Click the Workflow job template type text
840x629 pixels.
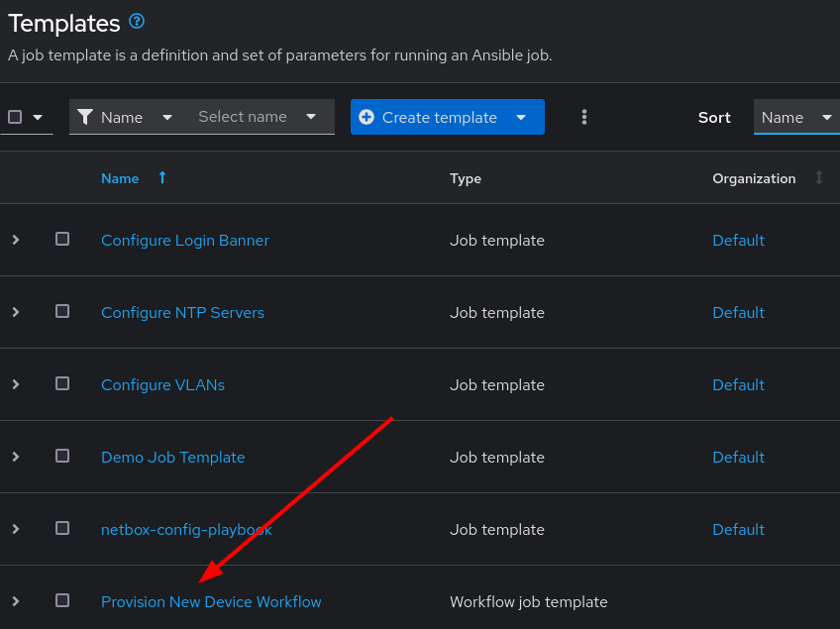pos(529,602)
